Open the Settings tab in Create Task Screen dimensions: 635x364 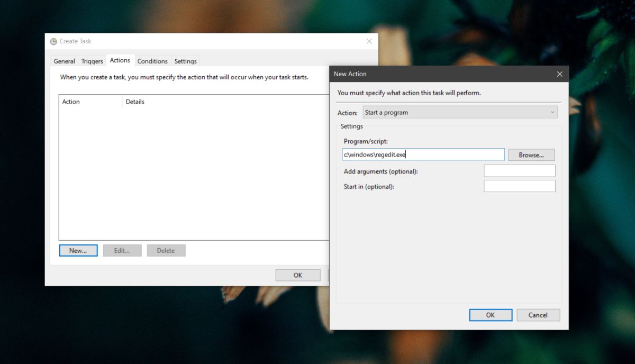pos(186,61)
